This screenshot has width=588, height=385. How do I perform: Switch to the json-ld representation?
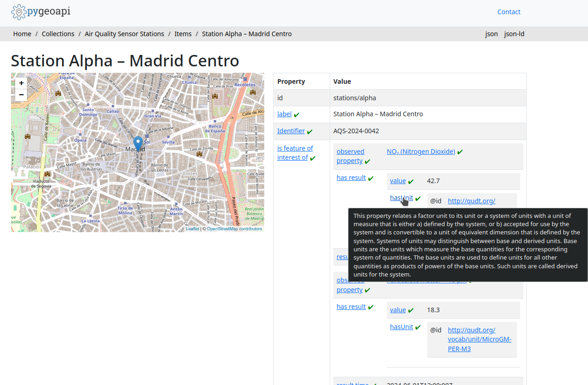pyautogui.click(x=514, y=33)
